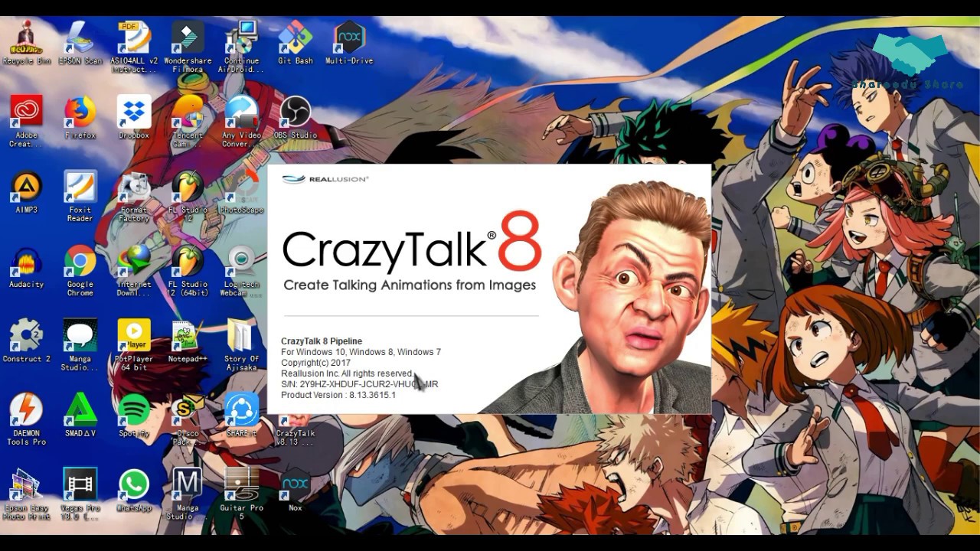Screen dimensions: 980x551
Task: Open Any Video Converter shortcut
Action: 241,122
